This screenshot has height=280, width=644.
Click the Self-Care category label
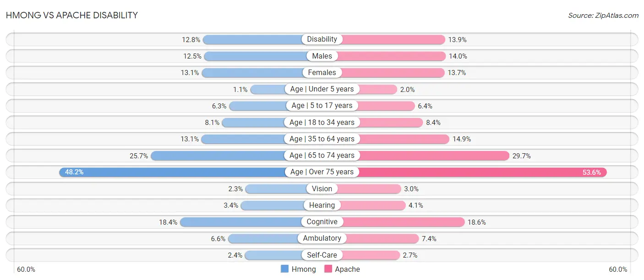(x=322, y=255)
